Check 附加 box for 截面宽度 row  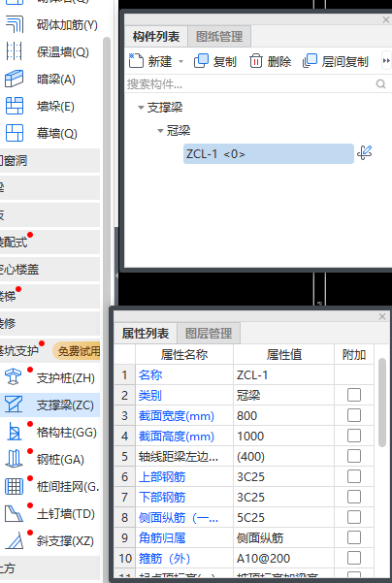[354, 415]
